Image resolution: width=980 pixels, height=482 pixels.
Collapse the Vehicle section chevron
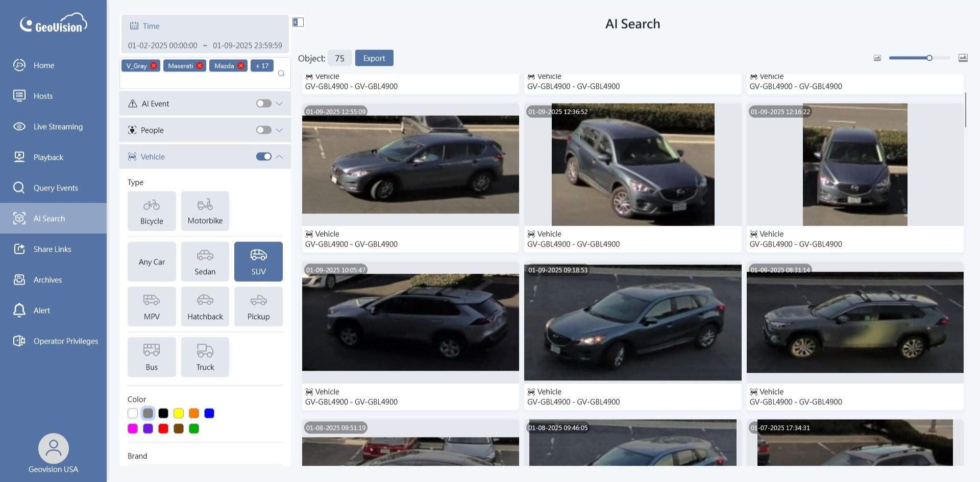point(279,157)
